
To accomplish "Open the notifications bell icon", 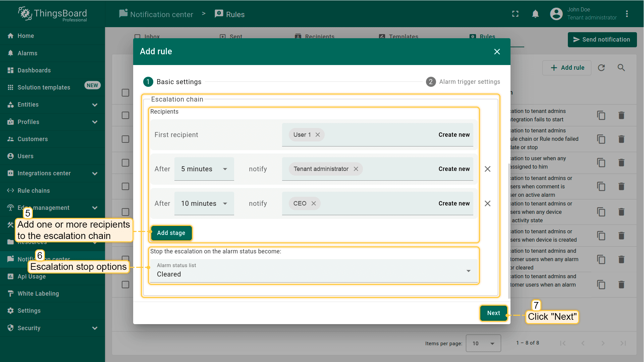I will (535, 14).
